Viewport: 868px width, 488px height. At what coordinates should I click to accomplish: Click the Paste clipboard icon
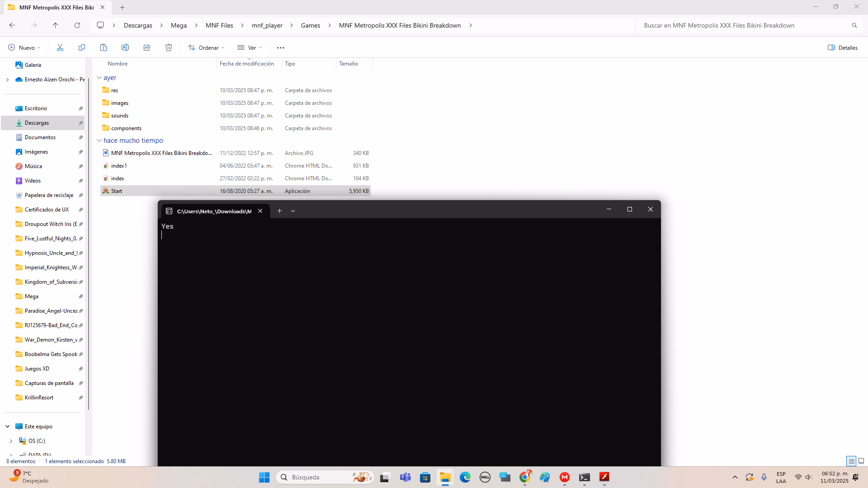104,47
